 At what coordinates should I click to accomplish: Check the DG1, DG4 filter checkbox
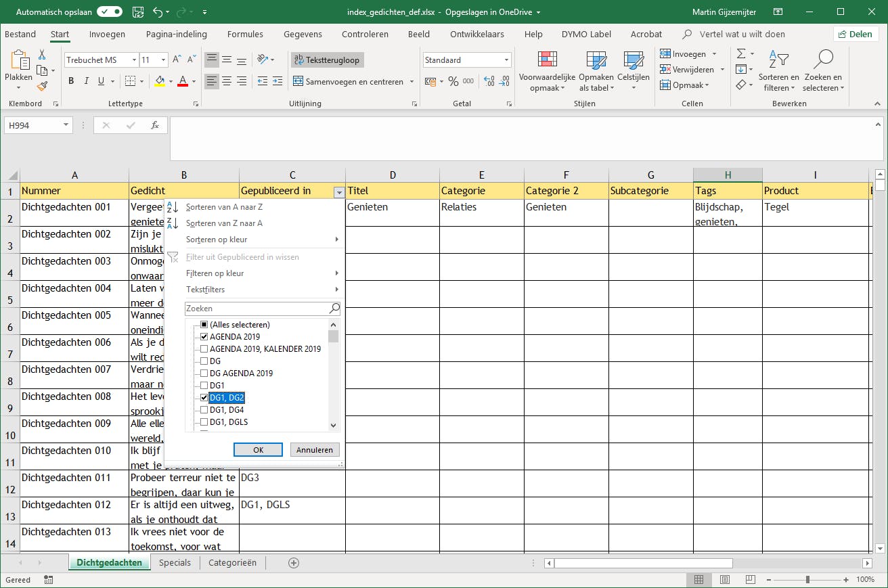[204, 410]
